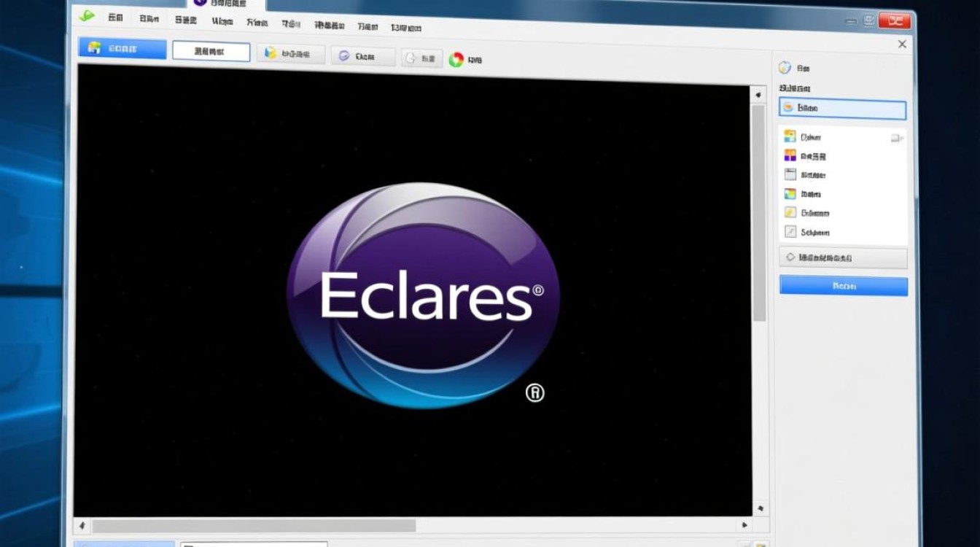Select the yellow note icon item in side list

[x=790, y=213]
